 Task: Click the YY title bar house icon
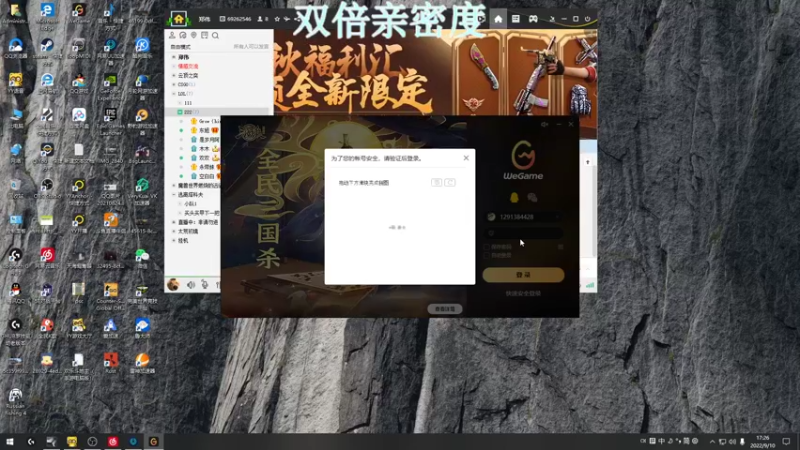point(498,19)
